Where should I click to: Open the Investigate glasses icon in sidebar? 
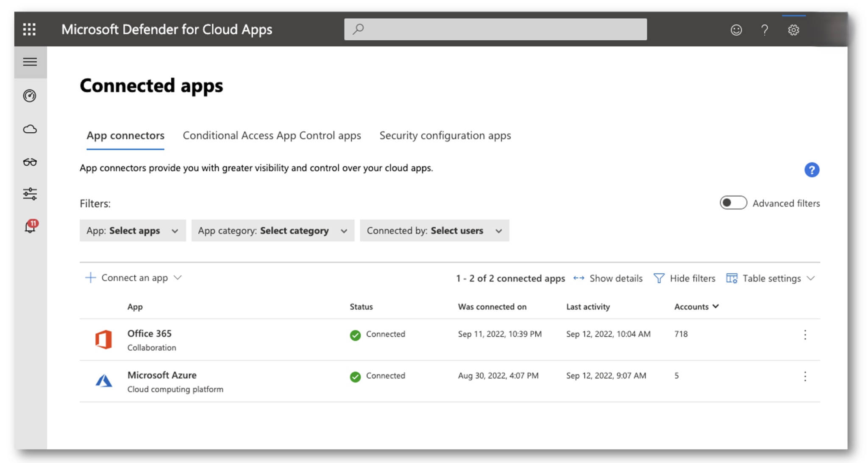click(x=30, y=162)
